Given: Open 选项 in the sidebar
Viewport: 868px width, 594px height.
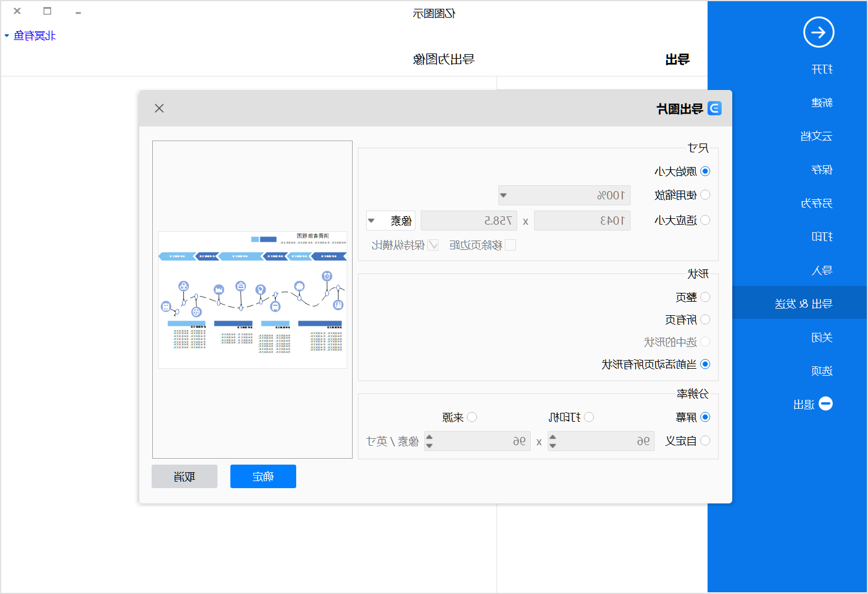Looking at the screenshot, I should point(822,371).
